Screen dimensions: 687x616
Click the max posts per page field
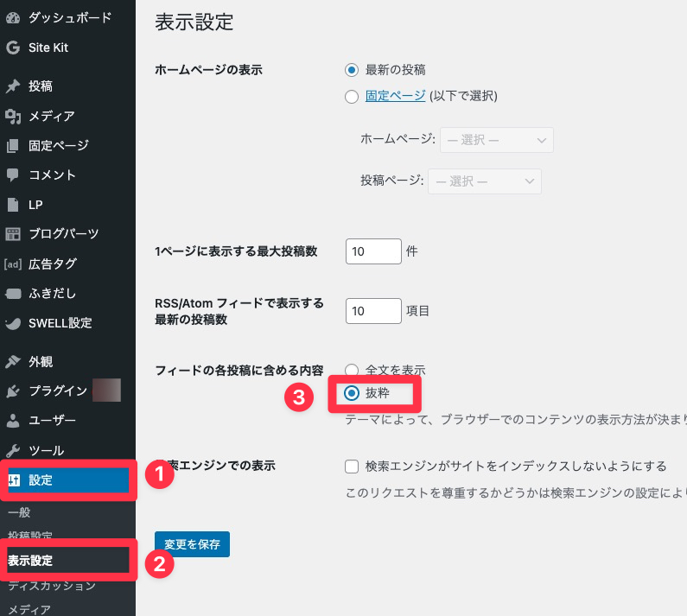point(373,251)
